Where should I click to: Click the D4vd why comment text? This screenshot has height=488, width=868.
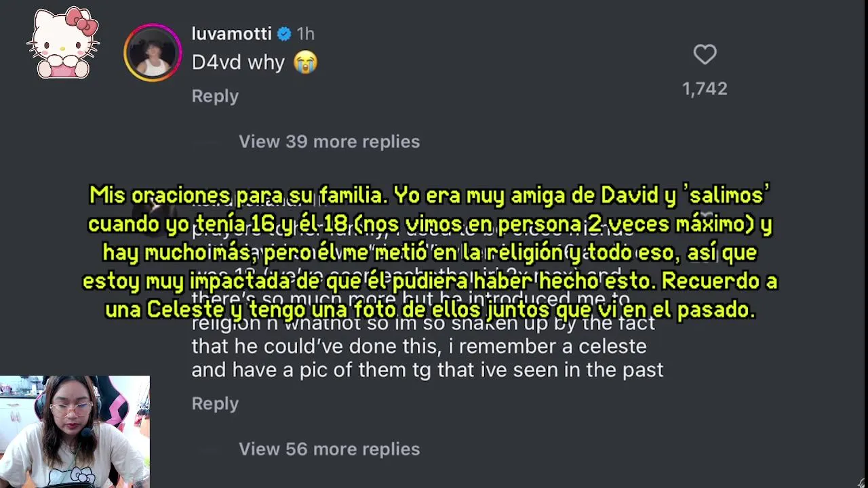(x=238, y=62)
